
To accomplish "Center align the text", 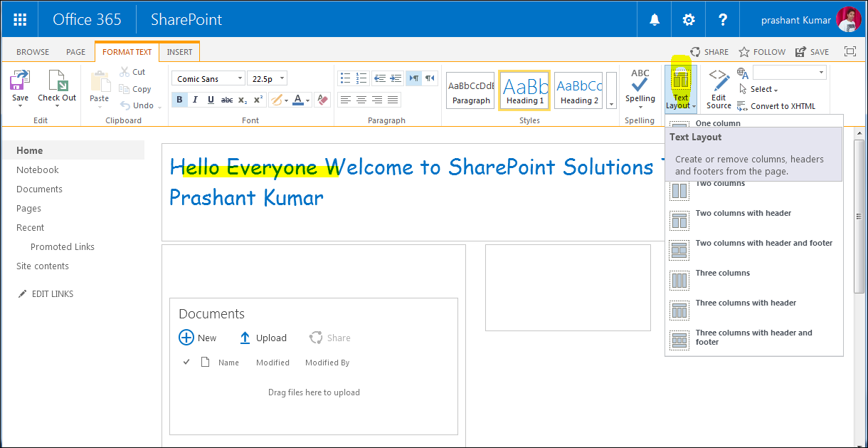I will pos(361,100).
